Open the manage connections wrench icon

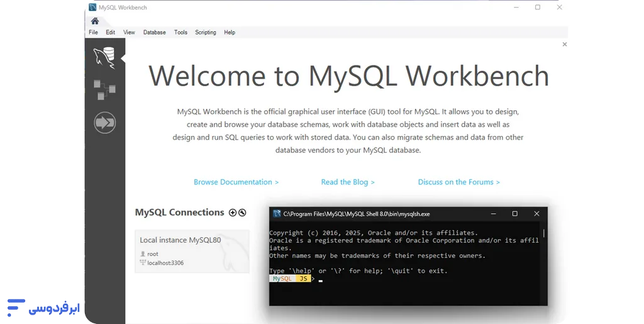[242, 212]
